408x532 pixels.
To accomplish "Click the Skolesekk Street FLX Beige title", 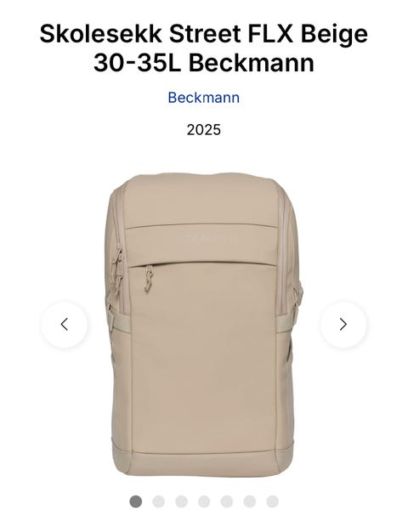I will (204, 48).
